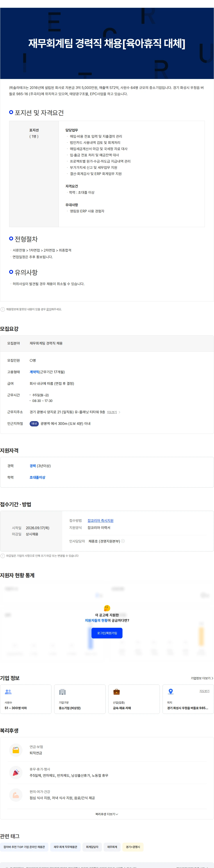Click the info icon beside 마감일 notice
The image size is (214, 868).
point(3,556)
